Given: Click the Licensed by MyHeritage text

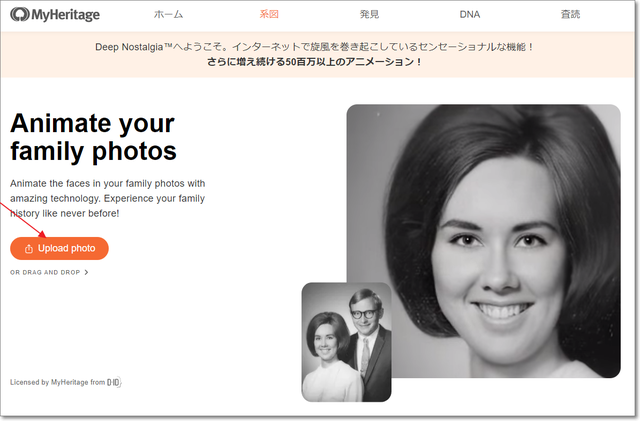Looking at the screenshot, I should pyautogui.click(x=56, y=382).
